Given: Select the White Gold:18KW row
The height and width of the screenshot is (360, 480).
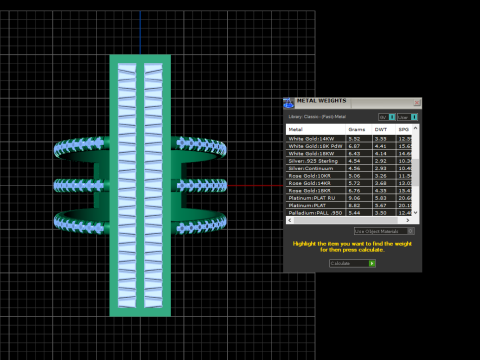Looking at the screenshot, I should tap(349, 153).
